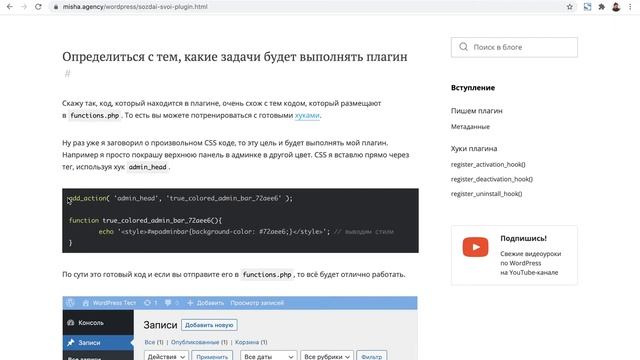Open the Хуки плагина section link
640x360 pixels.
474,149
